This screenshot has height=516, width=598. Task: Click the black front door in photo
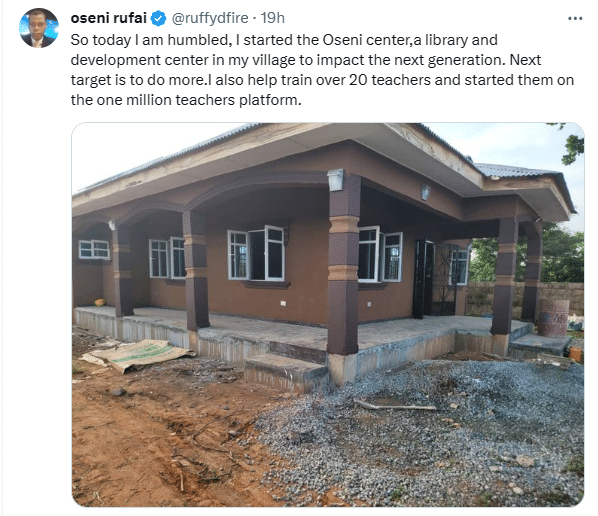pyautogui.click(x=423, y=279)
